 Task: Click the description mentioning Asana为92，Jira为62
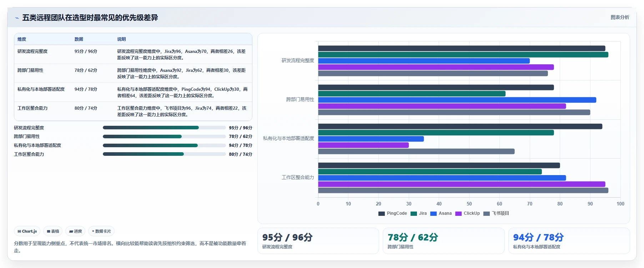coord(182,74)
